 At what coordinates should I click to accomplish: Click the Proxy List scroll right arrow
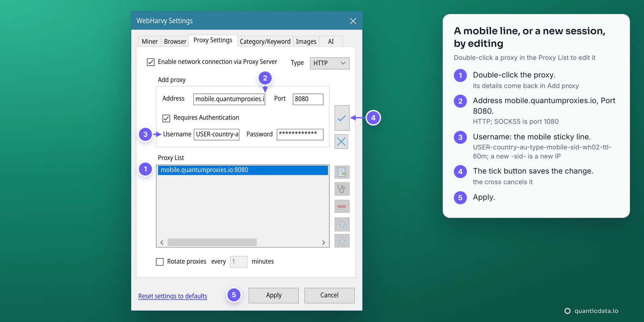324,242
